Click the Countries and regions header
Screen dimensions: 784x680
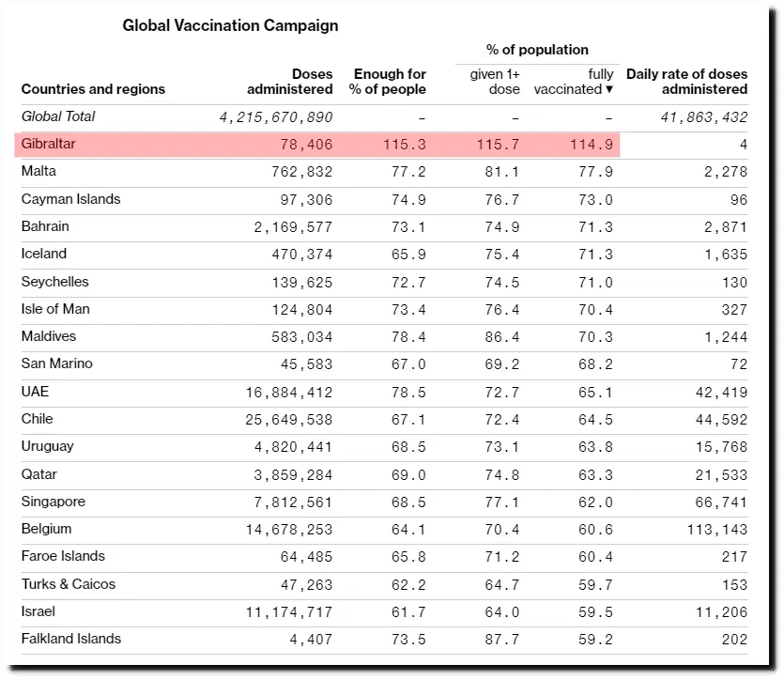[x=93, y=89]
